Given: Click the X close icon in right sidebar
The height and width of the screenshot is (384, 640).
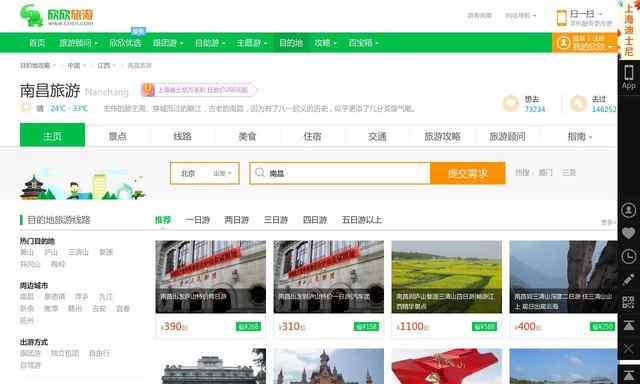Looking at the screenshot, I should click(x=629, y=349).
